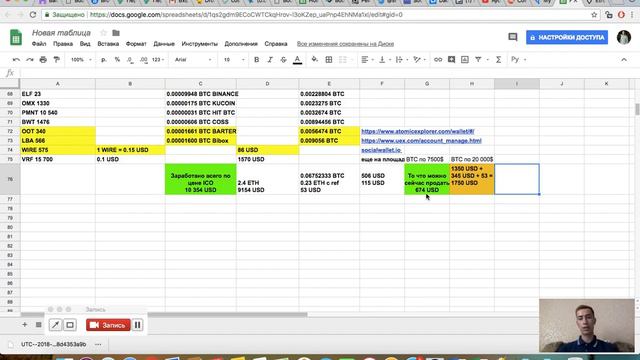Screen dimensions: 640x360
Task: Open the comments icon beside share
Action: 513,37
